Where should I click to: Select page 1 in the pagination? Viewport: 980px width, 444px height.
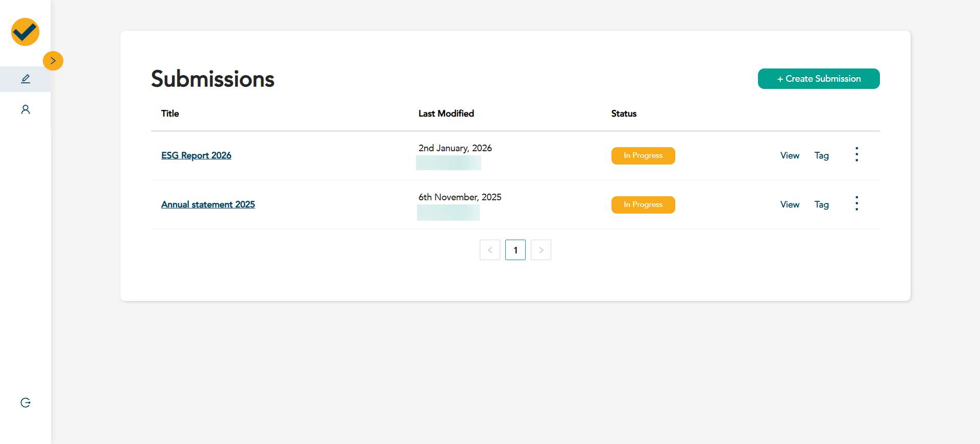tap(516, 250)
